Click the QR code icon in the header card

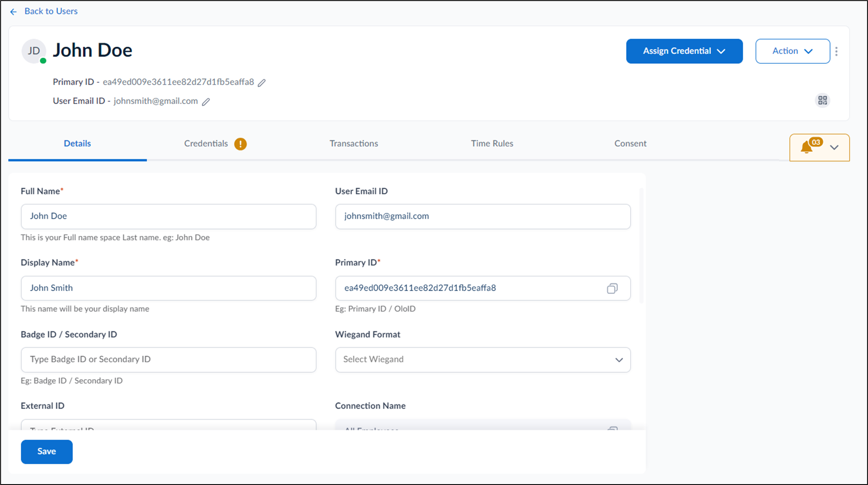click(823, 101)
